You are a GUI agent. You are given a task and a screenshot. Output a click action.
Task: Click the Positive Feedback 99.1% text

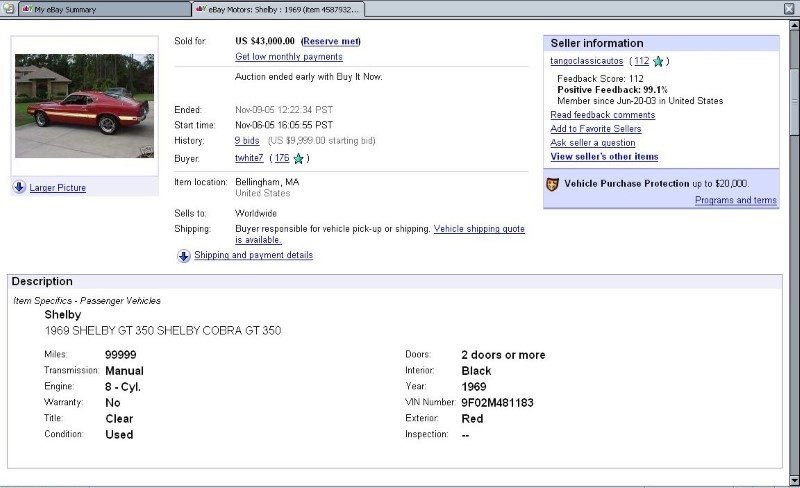pyautogui.click(x=612, y=90)
